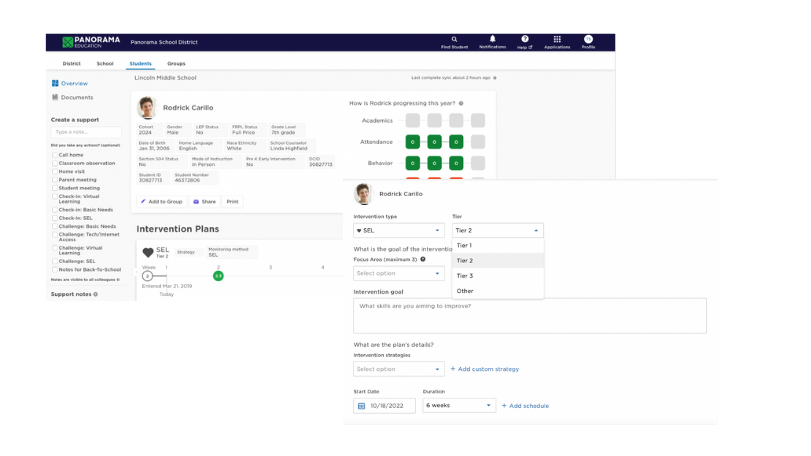The image size is (811, 456).
Task: Open the Overview sidebar link
Action: click(74, 83)
